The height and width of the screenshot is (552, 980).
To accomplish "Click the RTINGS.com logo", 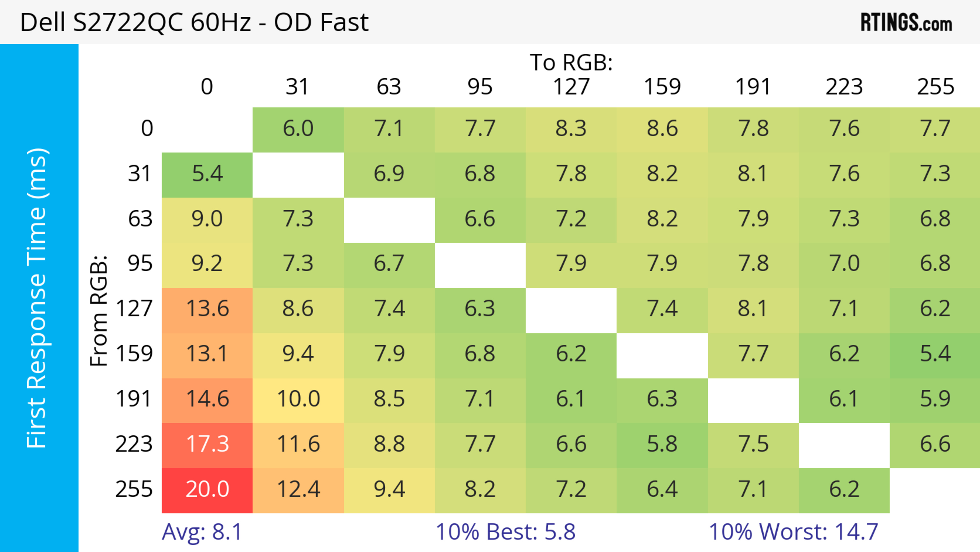I will [x=906, y=22].
